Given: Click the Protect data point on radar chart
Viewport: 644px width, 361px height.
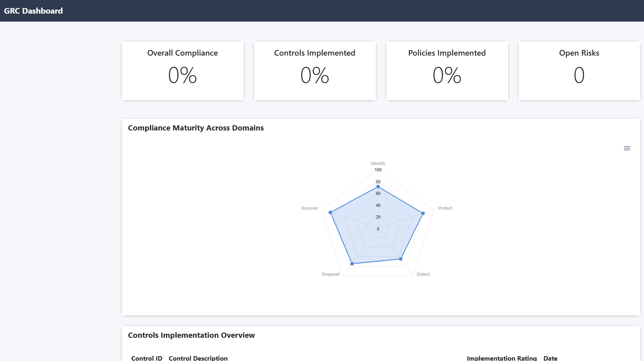Looking at the screenshot, I should (x=423, y=213).
